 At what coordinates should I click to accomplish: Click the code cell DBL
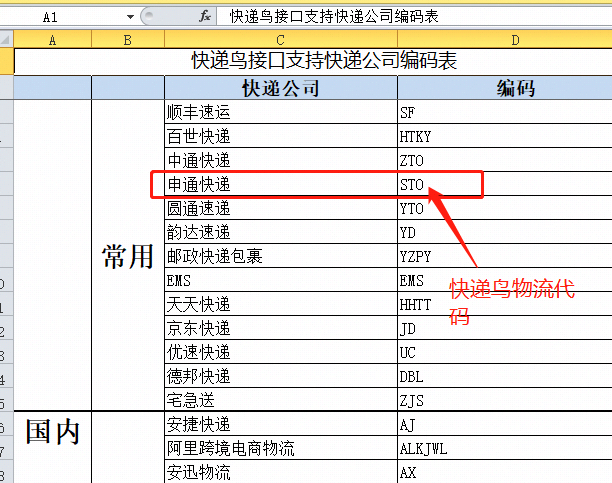click(505, 376)
